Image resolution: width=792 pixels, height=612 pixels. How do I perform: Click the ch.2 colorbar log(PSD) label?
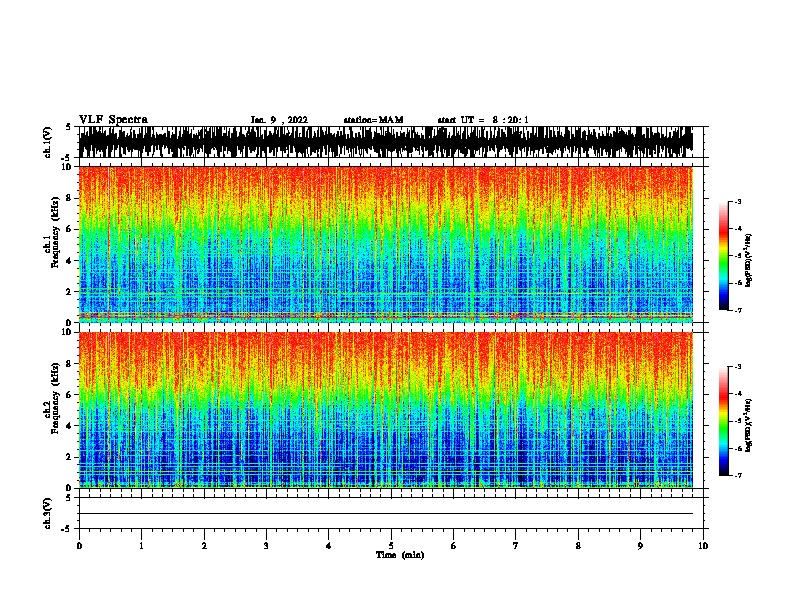click(749, 425)
